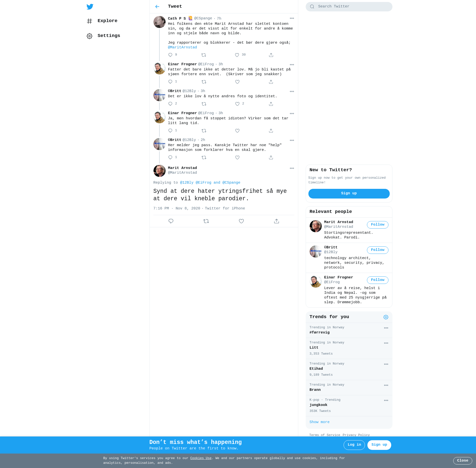Reply to main Marit Arnstad tweet
This screenshot has height=468, width=476.
pyautogui.click(x=171, y=221)
